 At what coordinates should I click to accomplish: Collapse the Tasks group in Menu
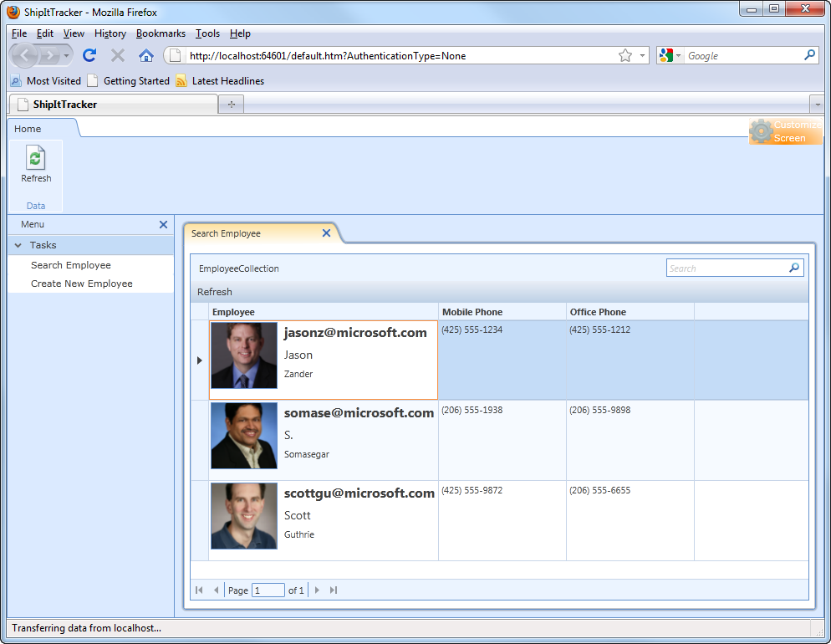click(x=18, y=245)
